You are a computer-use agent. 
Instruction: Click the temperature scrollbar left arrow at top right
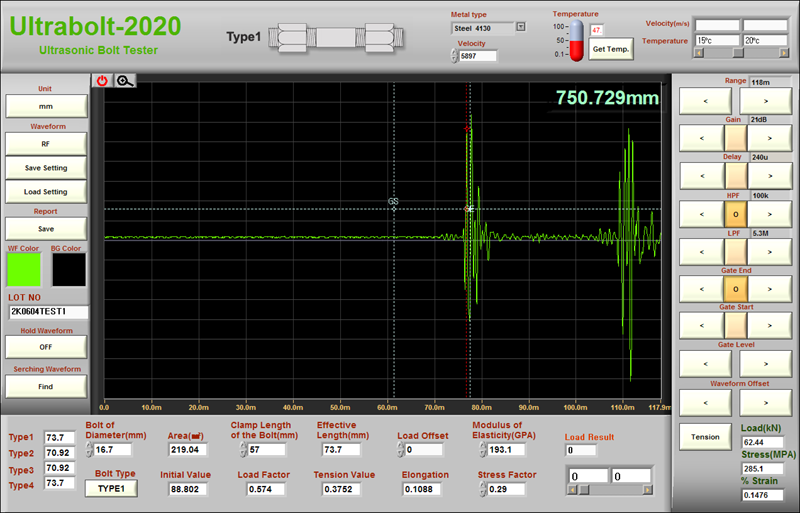(x=699, y=53)
